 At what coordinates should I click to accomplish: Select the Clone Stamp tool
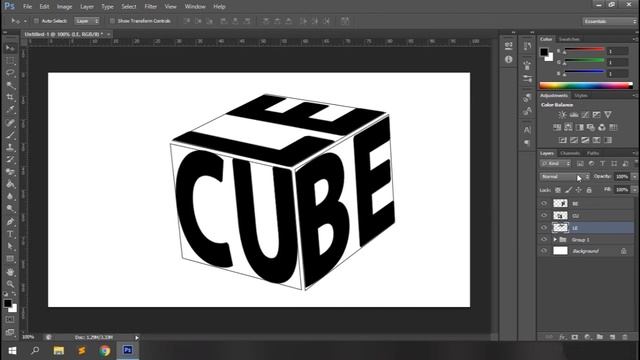click(10, 147)
